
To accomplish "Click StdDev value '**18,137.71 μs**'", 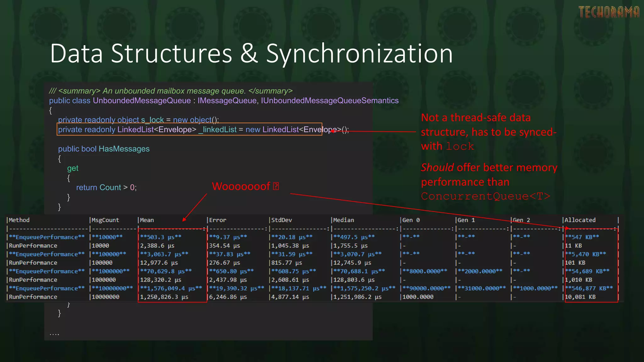I will click(x=299, y=288).
